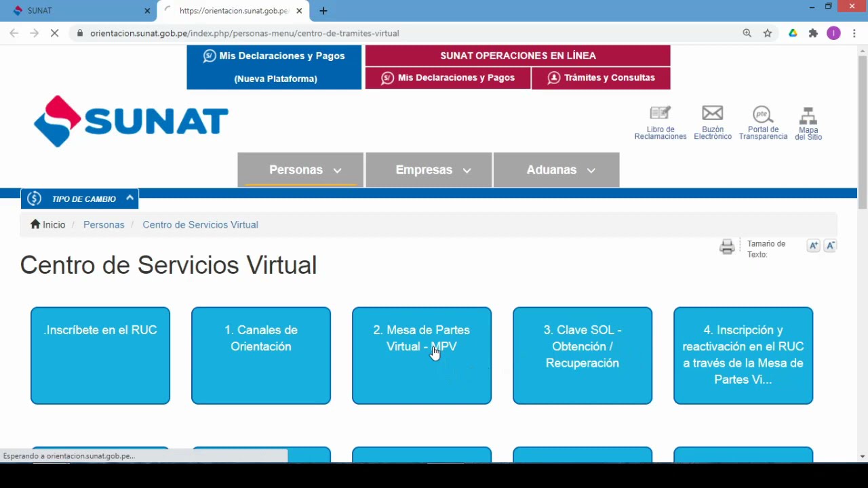
Task: Click Centro de Servicios Virtual breadcrumb link
Action: tap(200, 224)
